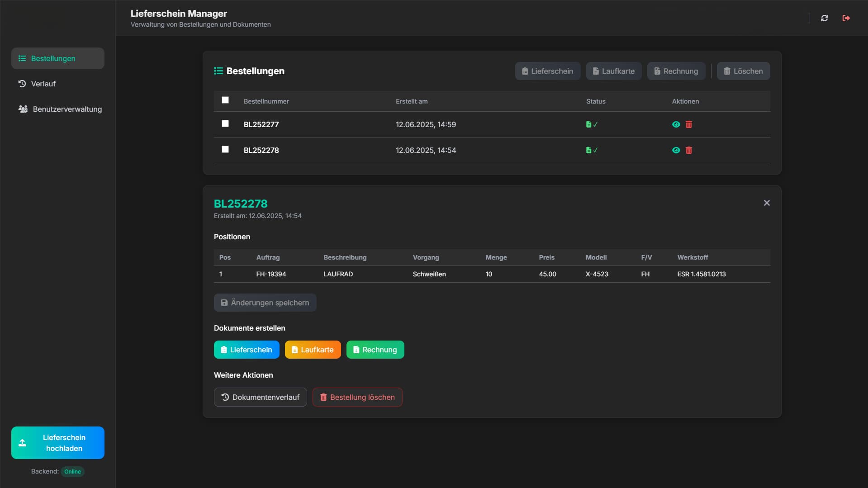Click the refresh icon in the top bar

tap(824, 18)
